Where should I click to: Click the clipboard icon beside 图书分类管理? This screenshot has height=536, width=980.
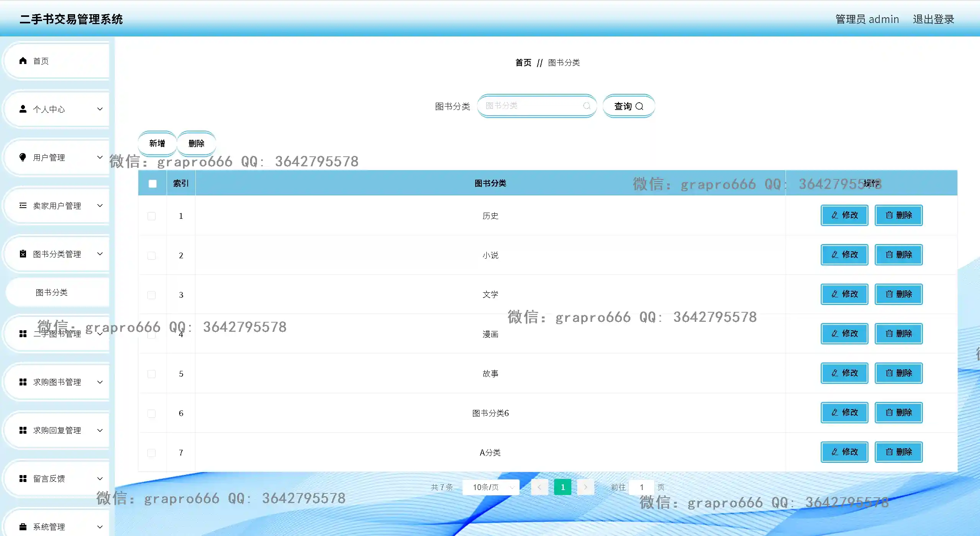pos(23,254)
